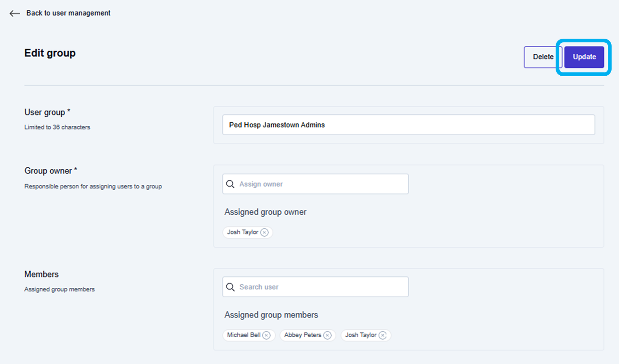Click the User group name field
Viewport: 619px width, 364px height.
click(x=408, y=125)
